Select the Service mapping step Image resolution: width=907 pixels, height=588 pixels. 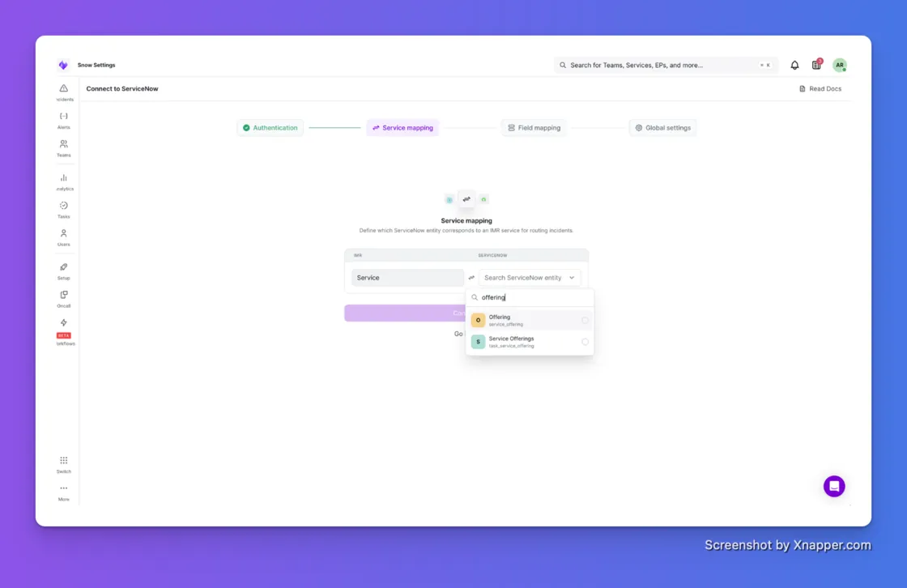coord(402,128)
